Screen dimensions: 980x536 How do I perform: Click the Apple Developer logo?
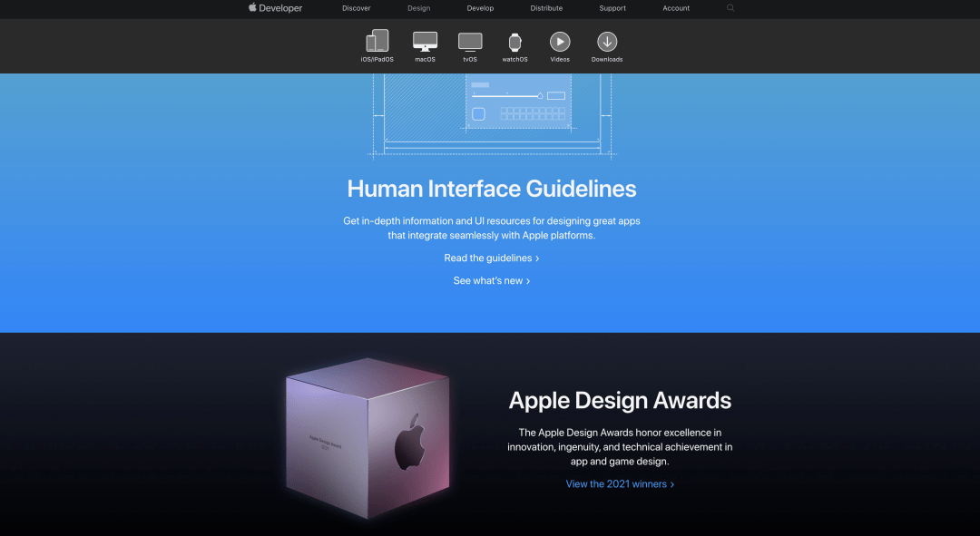pos(275,8)
